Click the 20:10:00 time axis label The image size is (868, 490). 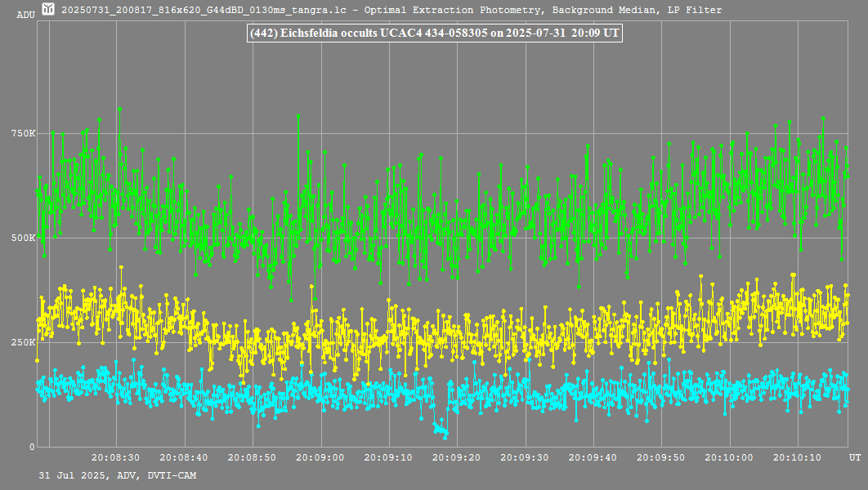[x=728, y=458]
